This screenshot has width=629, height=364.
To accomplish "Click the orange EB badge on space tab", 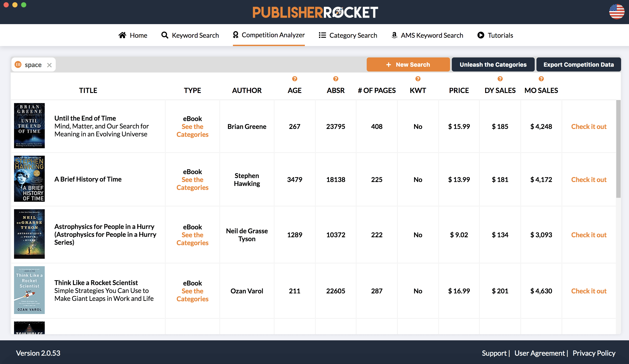I will pos(18,65).
